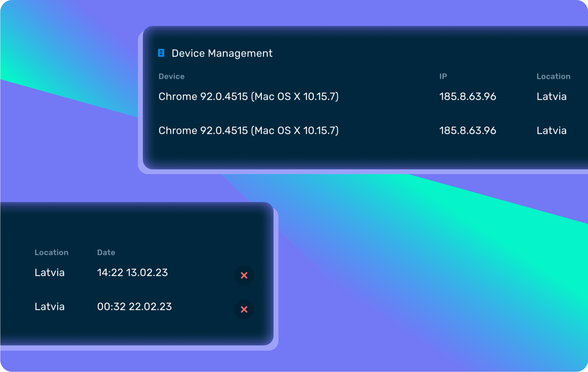Click the blue Device Management document icon
The height and width of the screenshot is (372, 588).
(x=161, y=53)
